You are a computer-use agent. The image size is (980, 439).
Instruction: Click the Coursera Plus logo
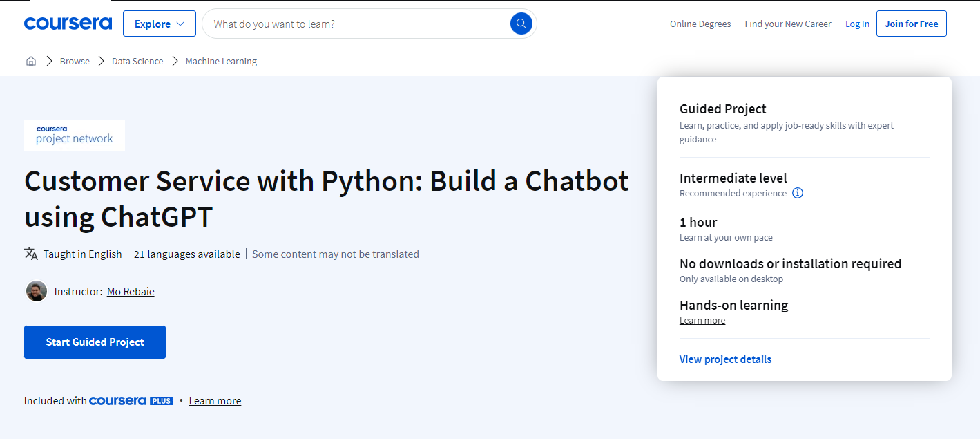(x=131, y=400)
